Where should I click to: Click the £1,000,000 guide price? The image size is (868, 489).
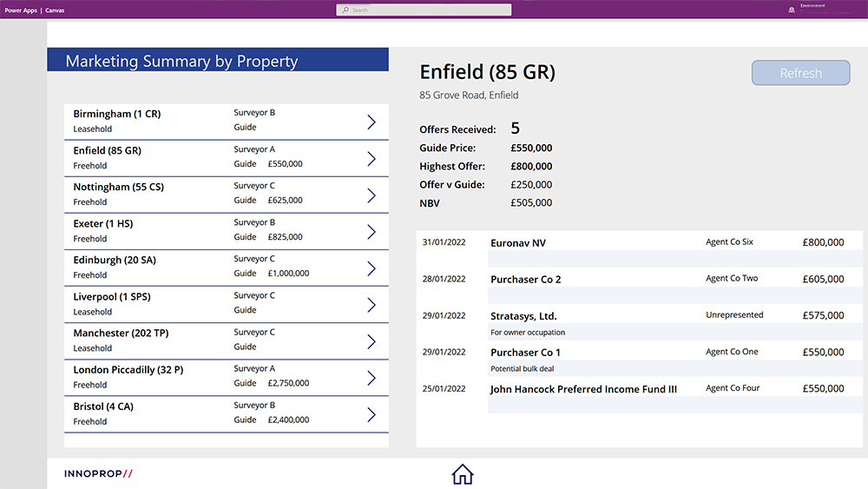coord(288,273)
